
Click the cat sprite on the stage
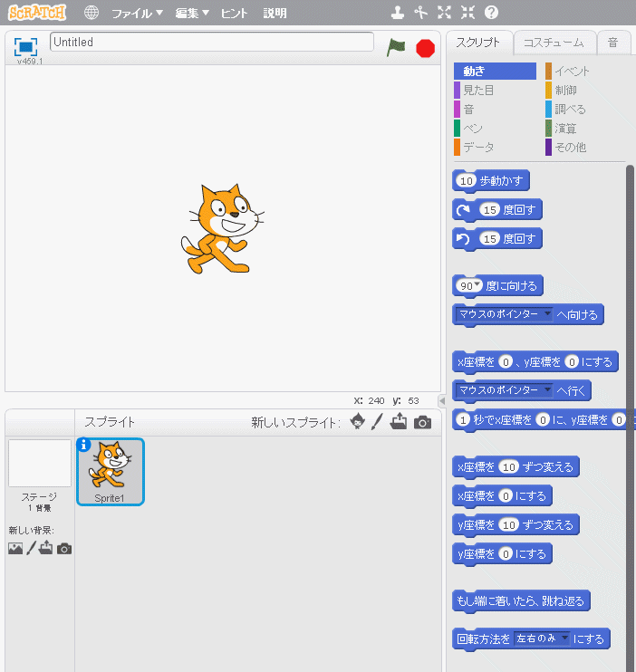(221, 229)
